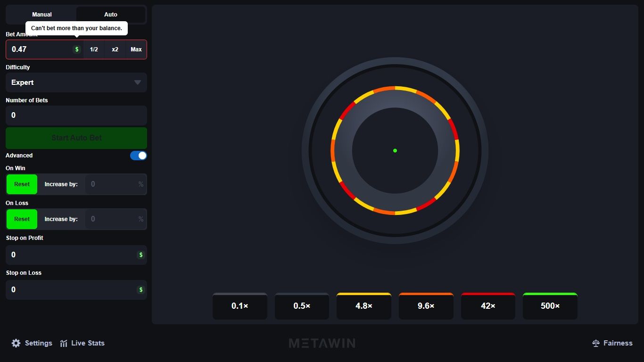Screen dimensions: 644x362
Task: Click the balance warning tooltip
Action: coord(76,28)
